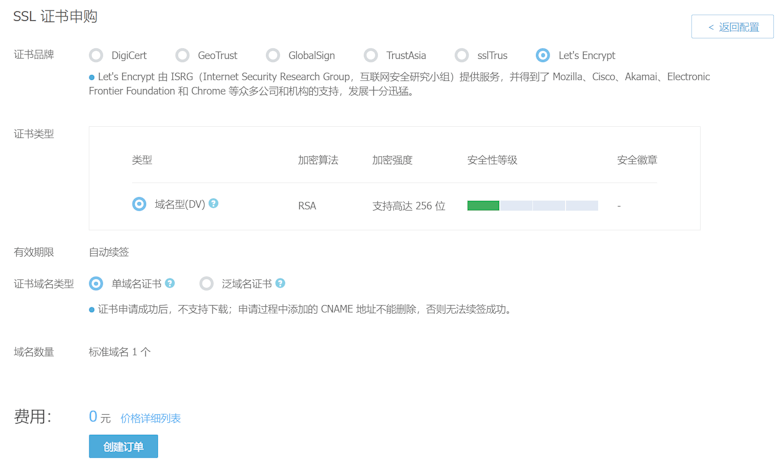Image resolution: width=780 pixels, height=474 pixels.
Task: Open help icon next to 域名型(DV)
Action: coord(213,203)
